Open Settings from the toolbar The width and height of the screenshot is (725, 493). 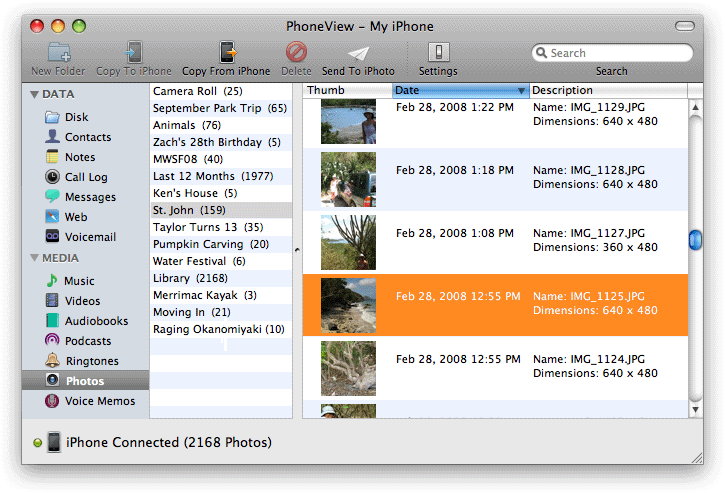pyautogui.click(x=438, y=53)
